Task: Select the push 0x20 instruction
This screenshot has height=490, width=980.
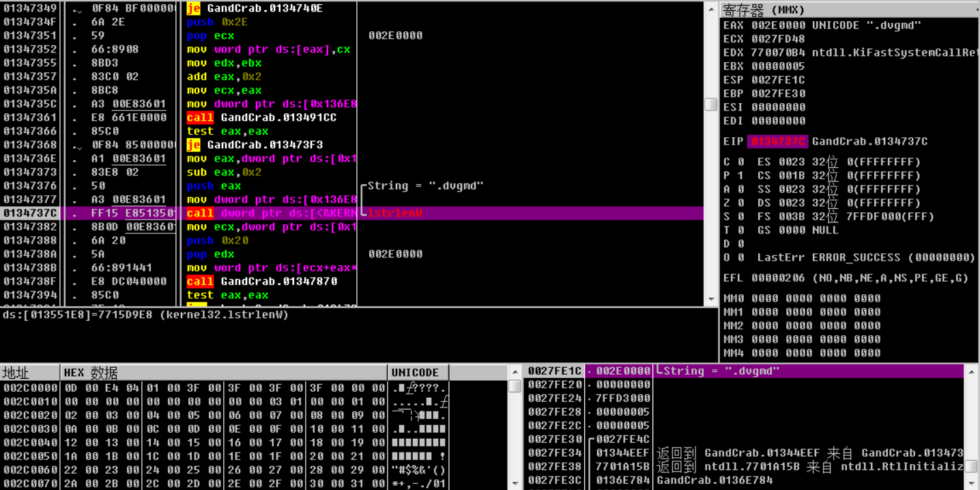Action: coord(217,240)
